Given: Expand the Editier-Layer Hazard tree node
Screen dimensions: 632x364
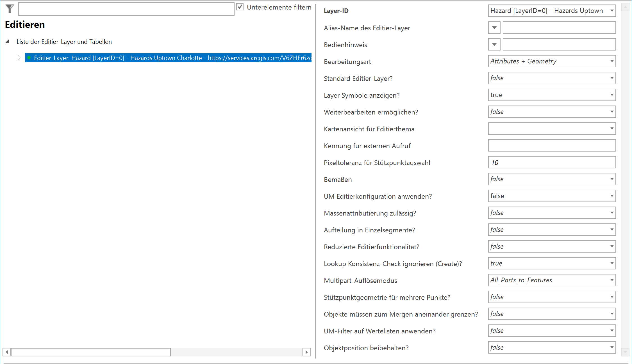Looking at the screenshot, I should (x=19, y=58).
